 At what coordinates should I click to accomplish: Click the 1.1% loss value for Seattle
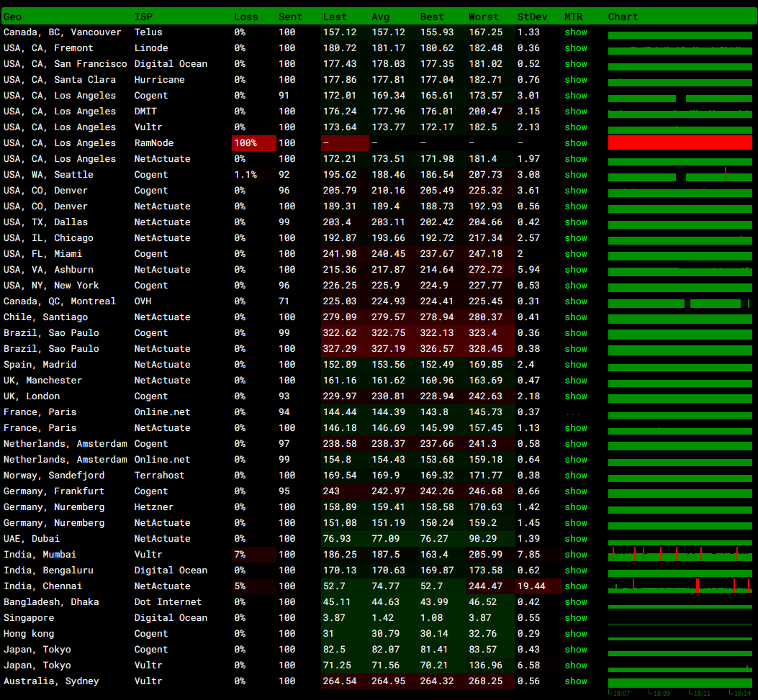tap(245, 175)
